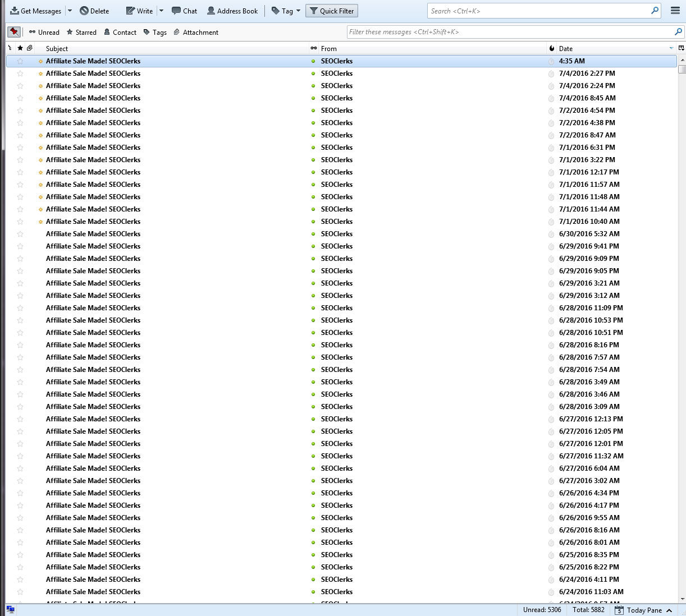The image size is (686, 616).
Task: Mark 6/27/2016 6:04 AM message as junk
Action: pyautogui.click(x=551, y=468)
